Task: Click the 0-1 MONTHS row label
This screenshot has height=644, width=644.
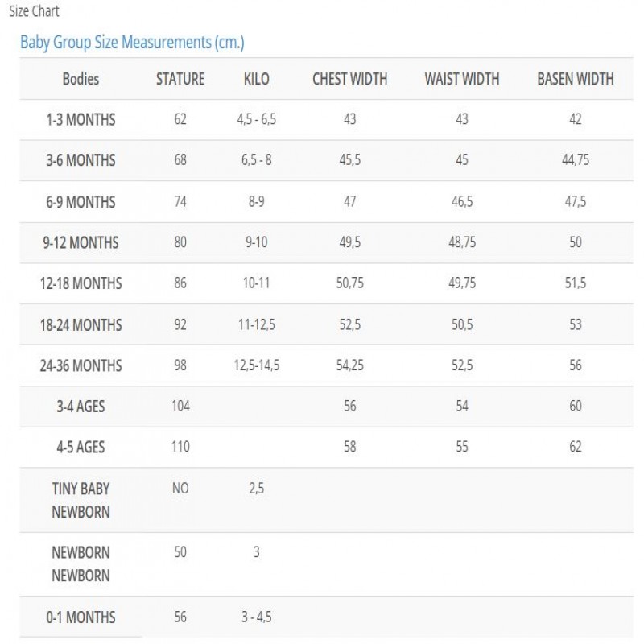Action: coord(80,617)
